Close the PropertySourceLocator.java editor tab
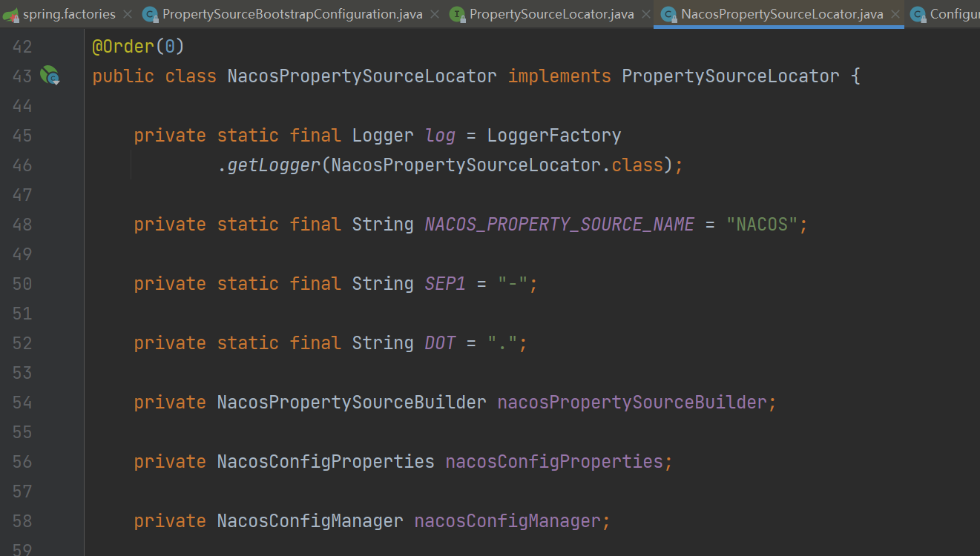The height and width of the screenshot is (556, 980). pyautogui.click(x=646, y=14)
